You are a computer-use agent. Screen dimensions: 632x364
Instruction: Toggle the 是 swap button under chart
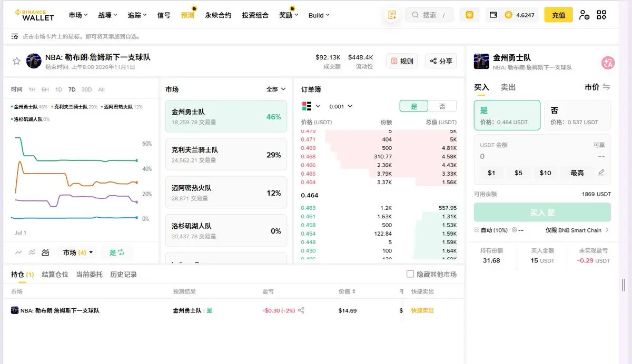117,252
